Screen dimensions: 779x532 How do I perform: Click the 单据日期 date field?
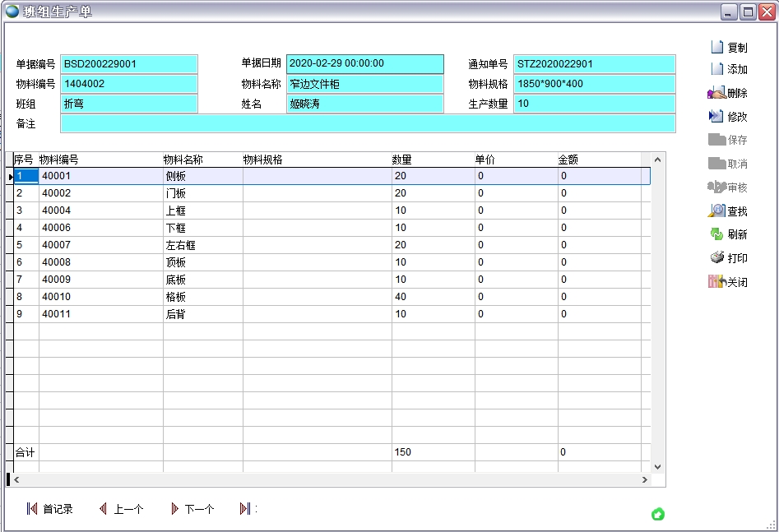[364, 63]
